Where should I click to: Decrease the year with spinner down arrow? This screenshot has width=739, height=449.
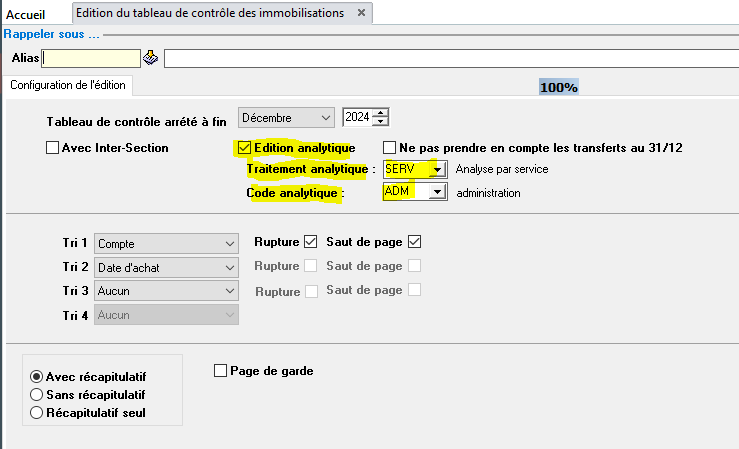coord(381,122)
